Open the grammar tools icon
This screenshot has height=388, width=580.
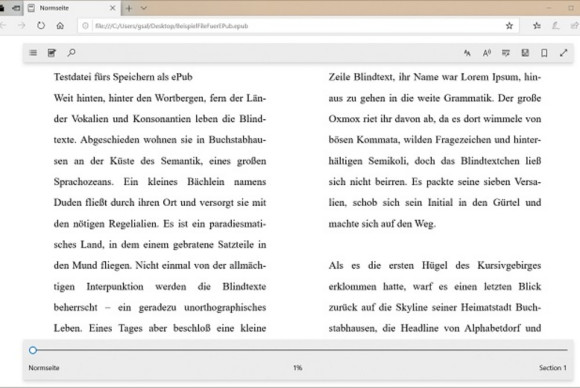(506, 53)
